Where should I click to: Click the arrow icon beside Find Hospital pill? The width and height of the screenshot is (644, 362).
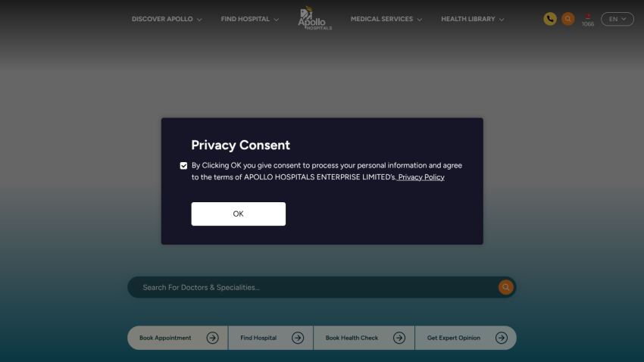point(298,338)
